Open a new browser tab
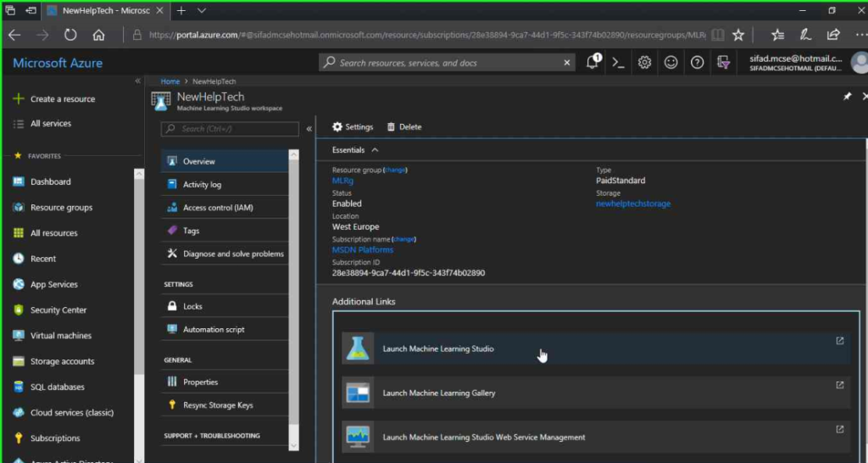Image resolution: width=868 pixels, height=463 pixels. [181, 10]
